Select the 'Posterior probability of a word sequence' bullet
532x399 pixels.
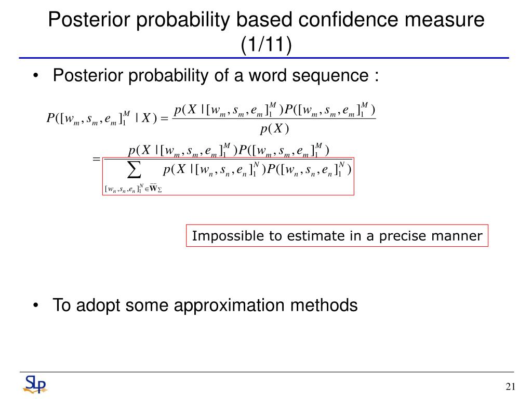point(216,75)
